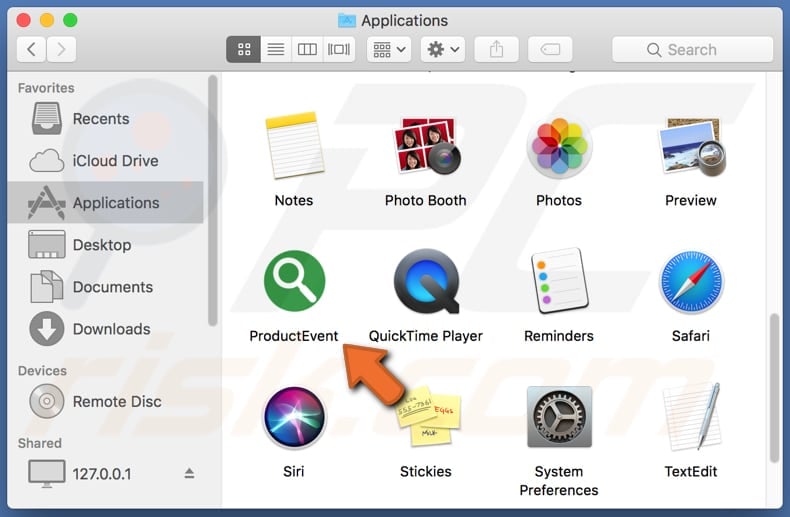This screenshot has width=790, height=517.
Task: Open the group-by arrangement dropdown
Action: [x=389, y=49]
